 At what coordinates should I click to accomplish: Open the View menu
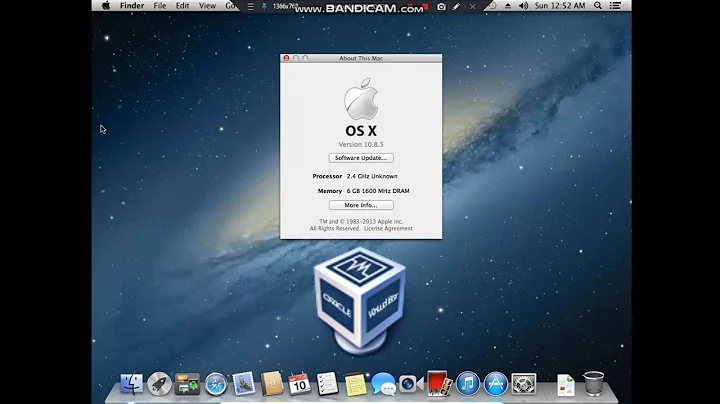click(207, 6)
